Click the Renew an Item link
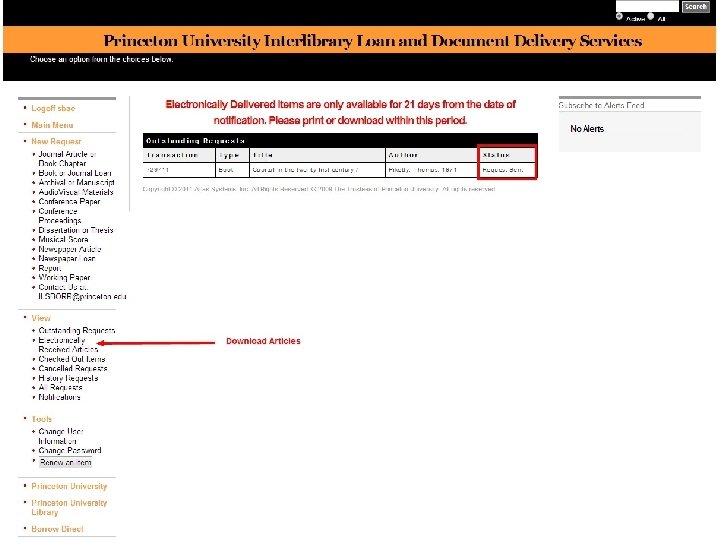Viewport: 720px width, 540px height. 66,463
